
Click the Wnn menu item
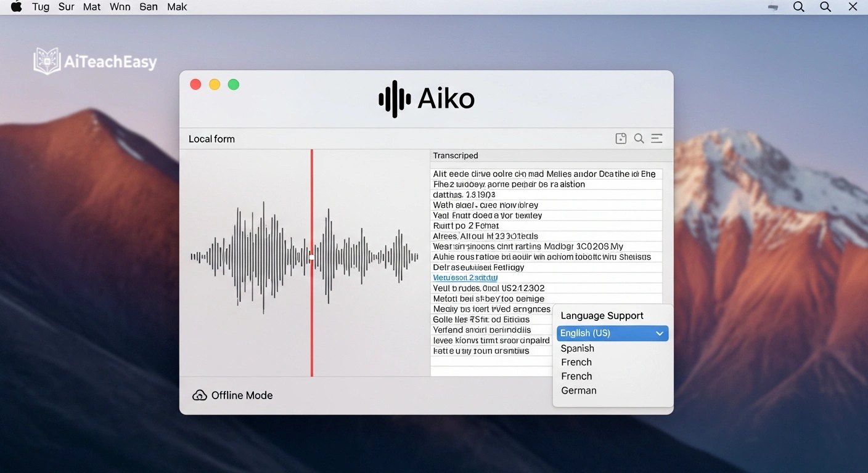coord(120,7)
